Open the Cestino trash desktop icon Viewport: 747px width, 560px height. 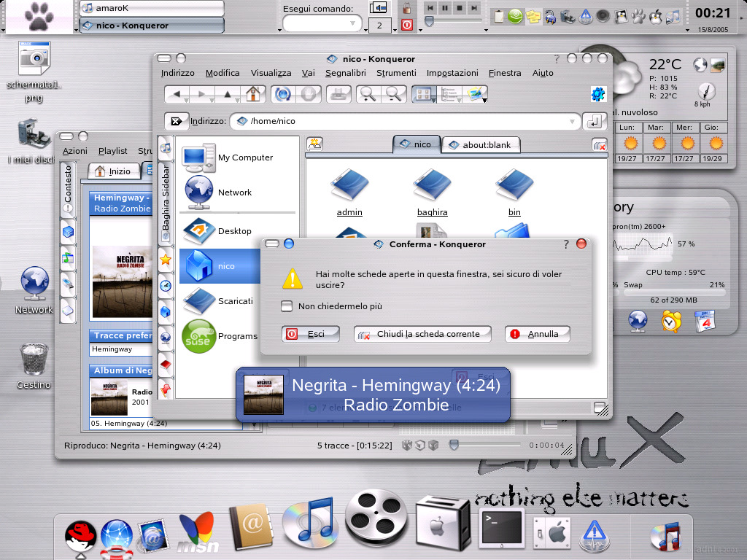click(34, 366)
